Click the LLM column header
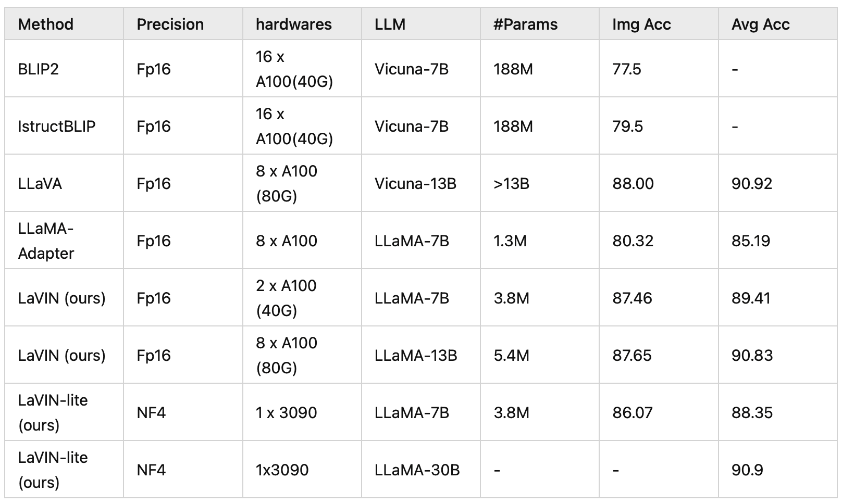This screenshot has height=504, width=842. pos(390,24)
